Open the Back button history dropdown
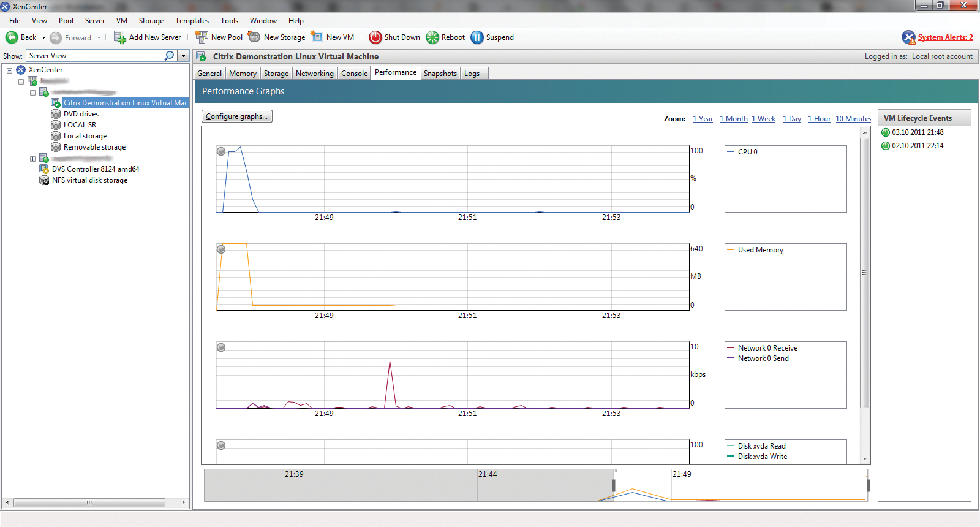The image size is (980, 527). click(43, 38)
